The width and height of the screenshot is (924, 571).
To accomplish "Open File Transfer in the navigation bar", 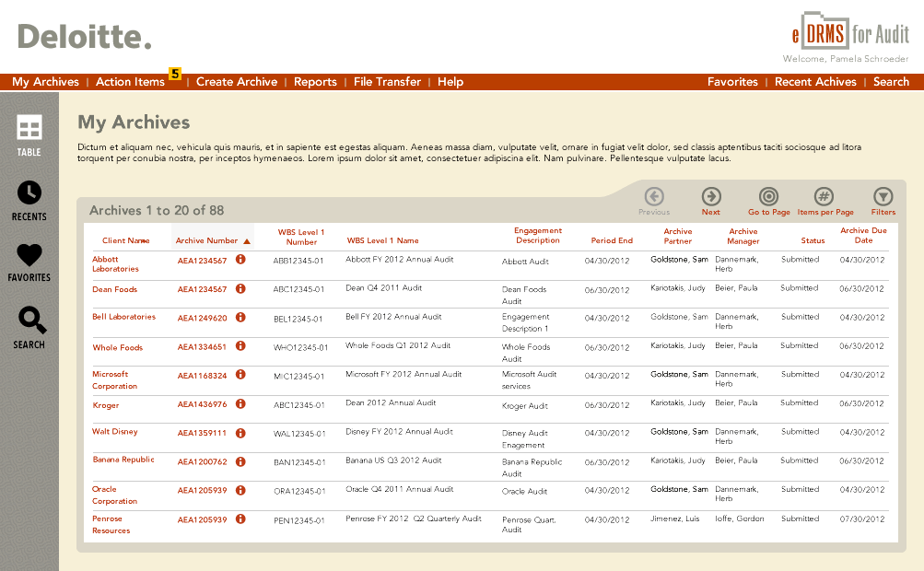I will coord(387,82).
